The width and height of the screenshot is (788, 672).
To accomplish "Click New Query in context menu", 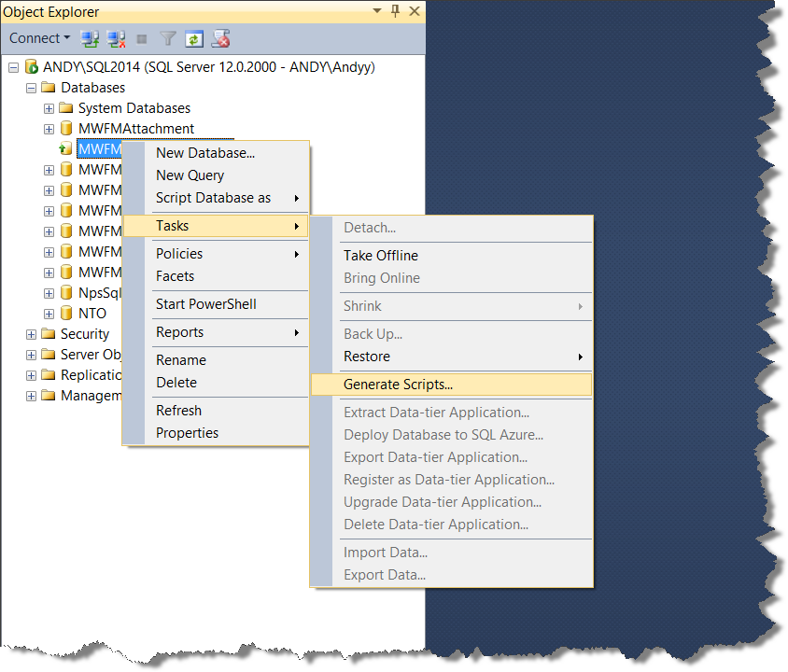I will 190,175.
